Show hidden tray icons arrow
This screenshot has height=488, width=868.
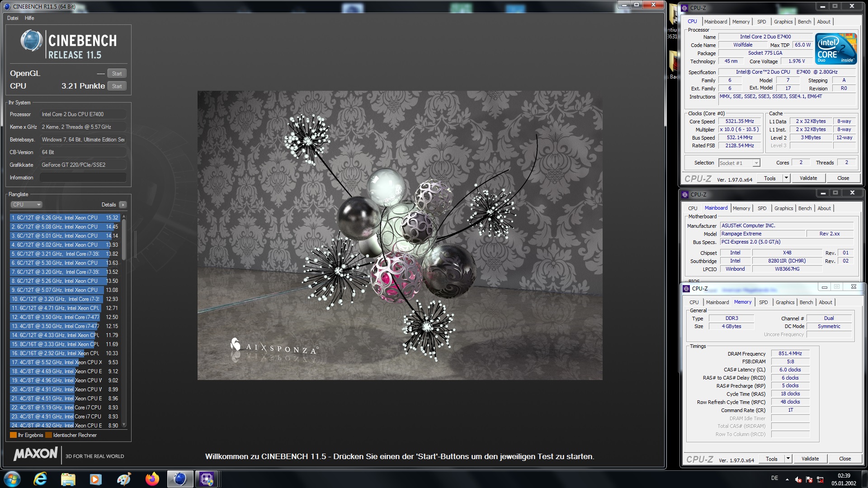[x=787, y=479]
